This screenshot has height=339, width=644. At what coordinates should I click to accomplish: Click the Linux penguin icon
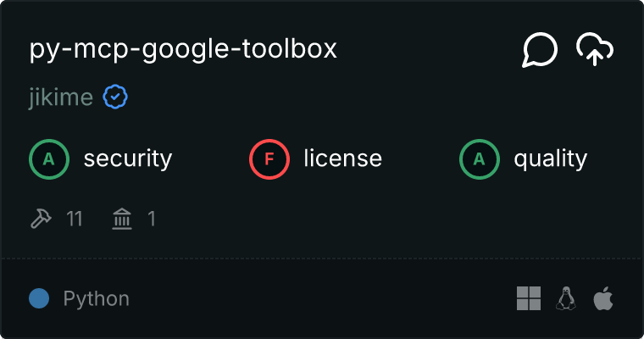point(566,298)
